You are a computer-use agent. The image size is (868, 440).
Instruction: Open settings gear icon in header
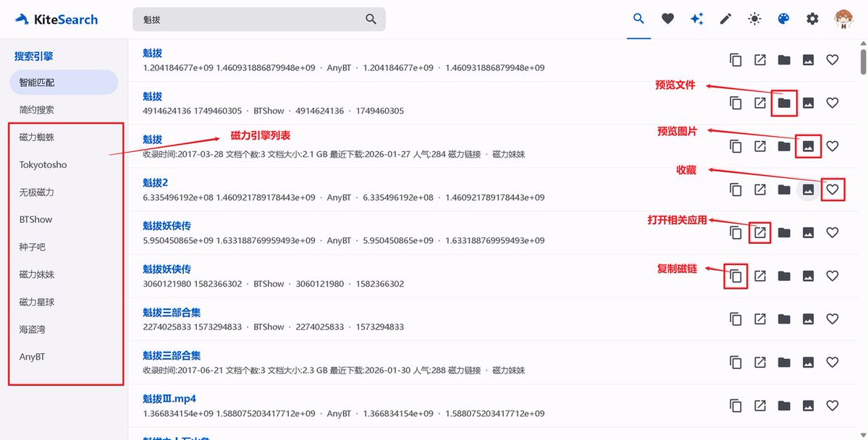[x=812, y=20]
